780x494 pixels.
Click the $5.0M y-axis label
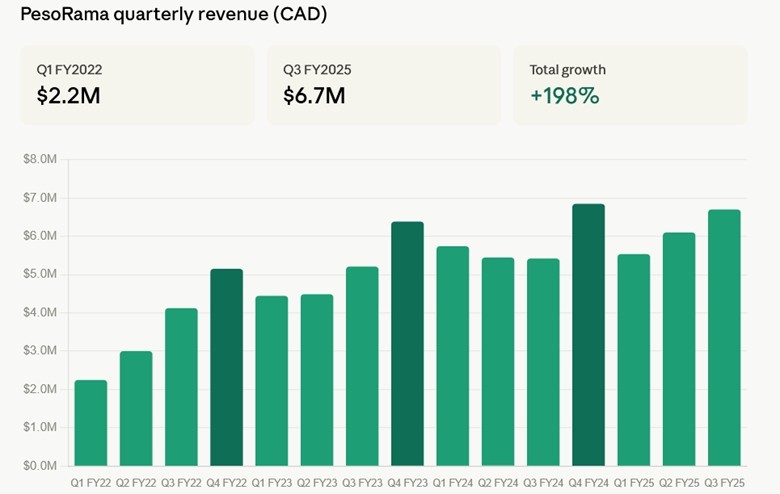coord(40,274)
